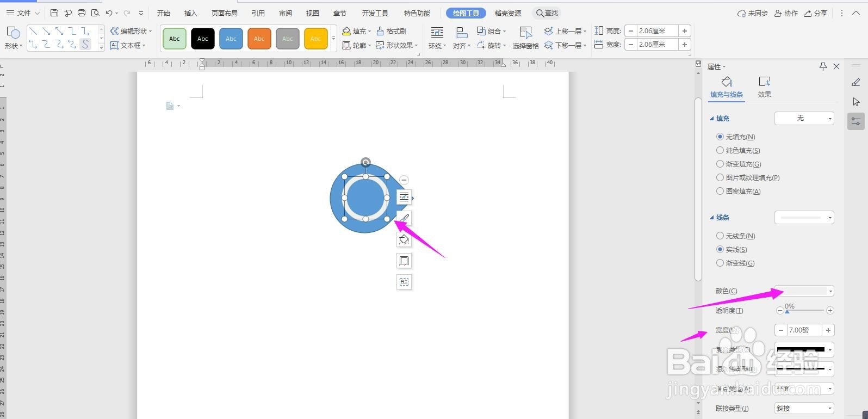Viewport: 868px width, 419px height.
Task: Click the rotation handle above the circle
Action: [x=366, y=162]
